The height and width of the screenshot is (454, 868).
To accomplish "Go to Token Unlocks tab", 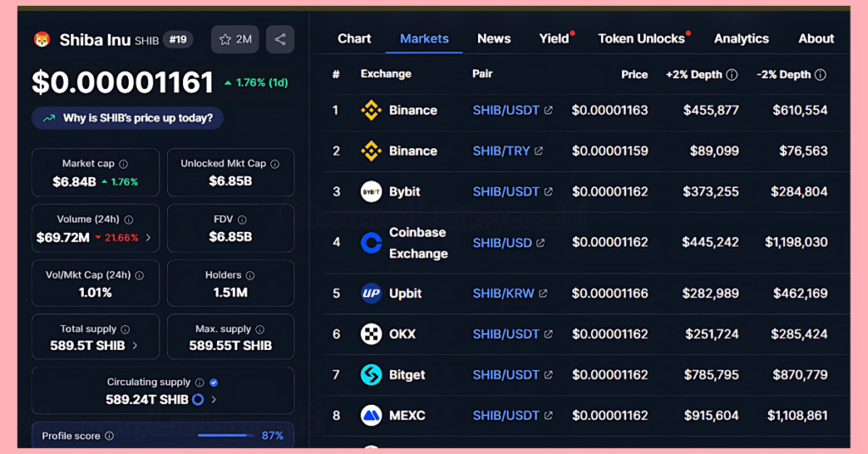I will pyautogui.click(x=641, y=39).
